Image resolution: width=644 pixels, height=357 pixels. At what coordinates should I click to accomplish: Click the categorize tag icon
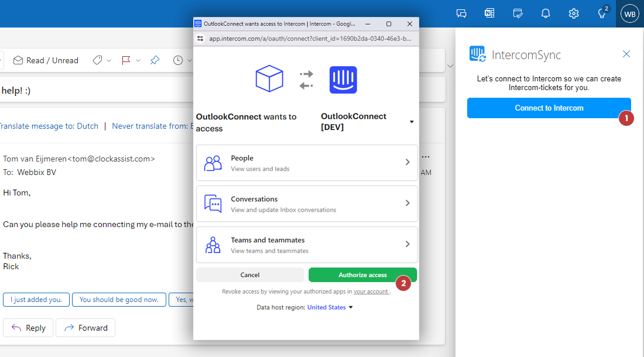97,60
